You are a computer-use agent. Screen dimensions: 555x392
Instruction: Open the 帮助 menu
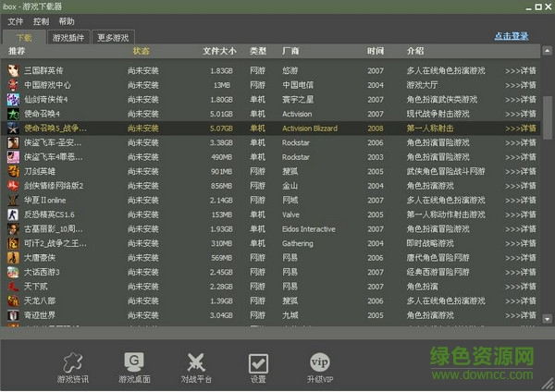point(67,21)
